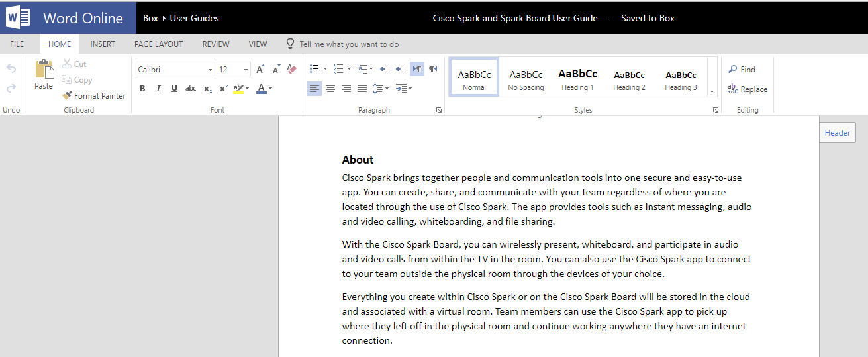Toggle bold formatting
The height and width of the screenshot is (357, 868).
tap(142, 89)
